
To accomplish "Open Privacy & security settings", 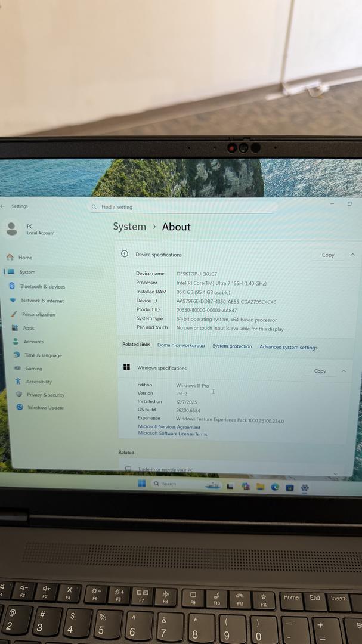I will click(x=45, y=395).
